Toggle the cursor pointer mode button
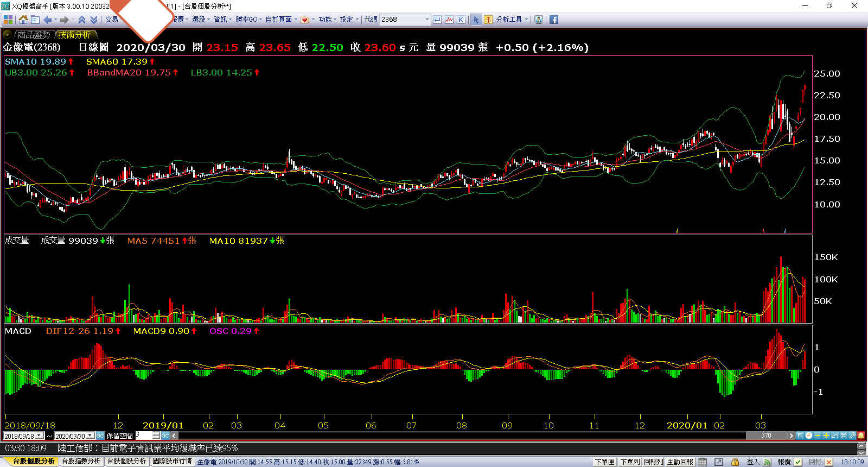 click(x=476, y=20)
